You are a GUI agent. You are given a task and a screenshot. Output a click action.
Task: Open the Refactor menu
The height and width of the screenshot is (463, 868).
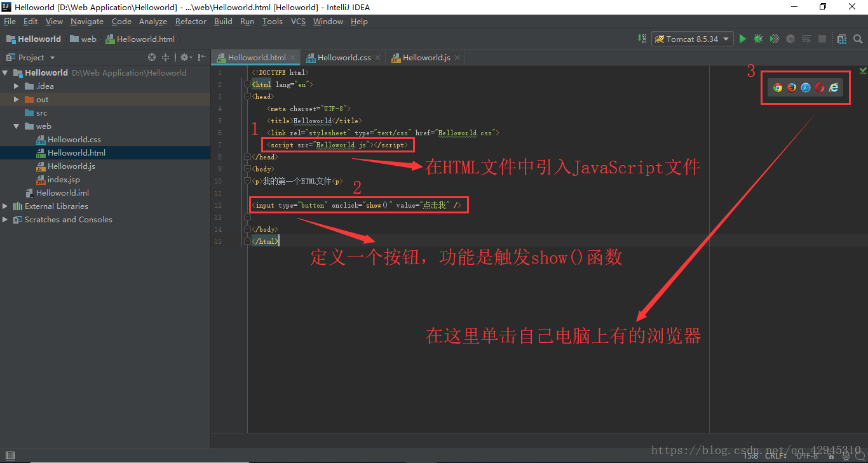[191, 22]
